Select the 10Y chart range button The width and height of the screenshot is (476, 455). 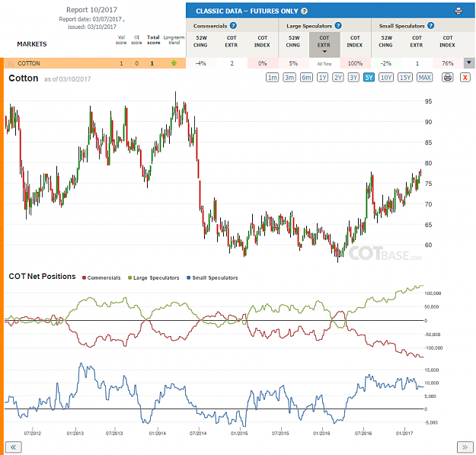(x=386, y=78)
